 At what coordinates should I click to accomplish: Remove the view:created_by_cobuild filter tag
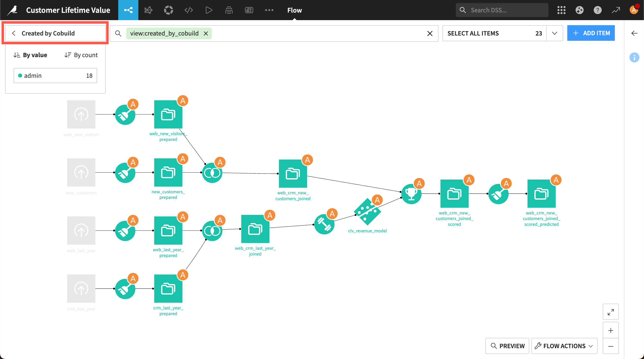(x=206, y=33)
